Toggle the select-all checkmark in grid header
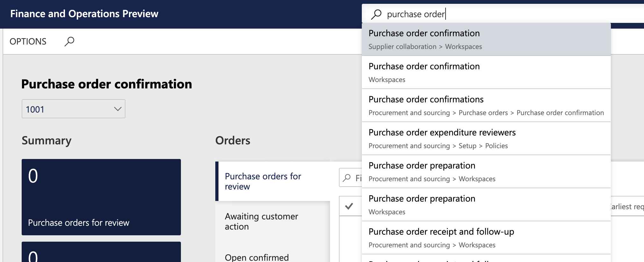The height and width of the screenshot is (262, 644). 349,206
